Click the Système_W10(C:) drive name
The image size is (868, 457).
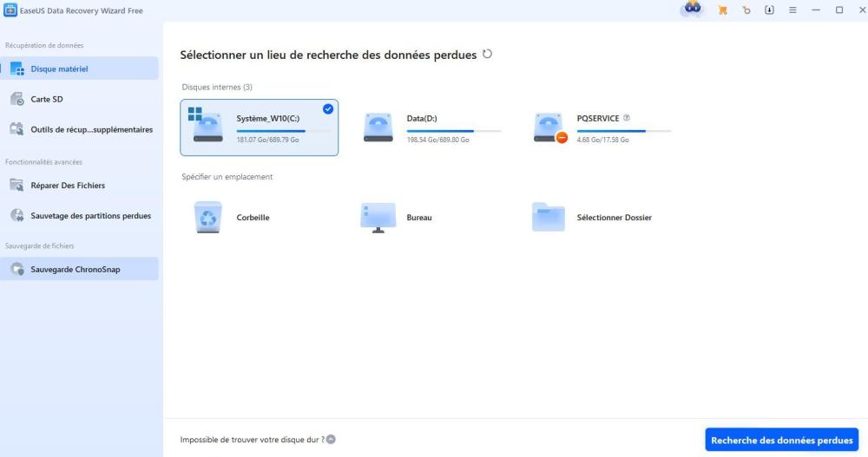pyautogui.click(x=268, y=119)
